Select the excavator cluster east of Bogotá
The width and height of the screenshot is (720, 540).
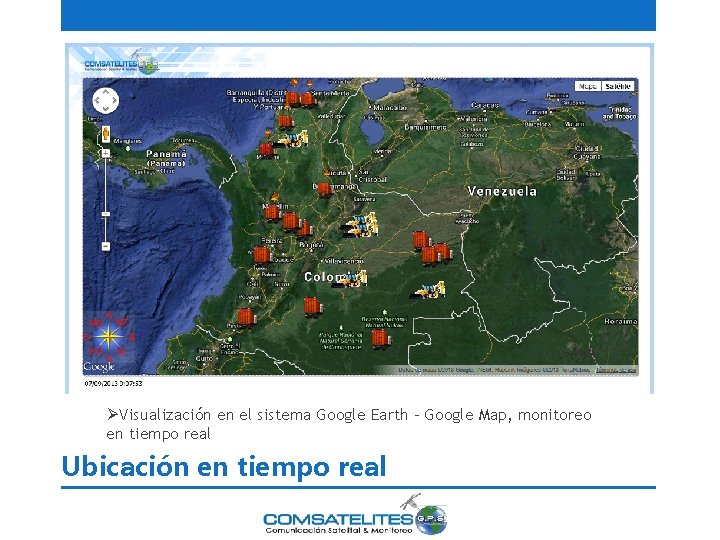(360, 225)
